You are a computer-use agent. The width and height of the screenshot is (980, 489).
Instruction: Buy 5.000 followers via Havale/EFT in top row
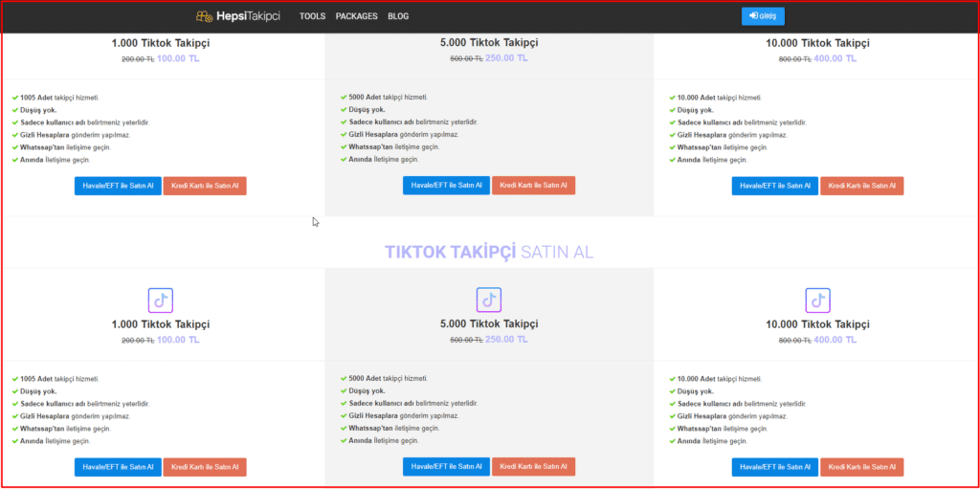point(446,185)
